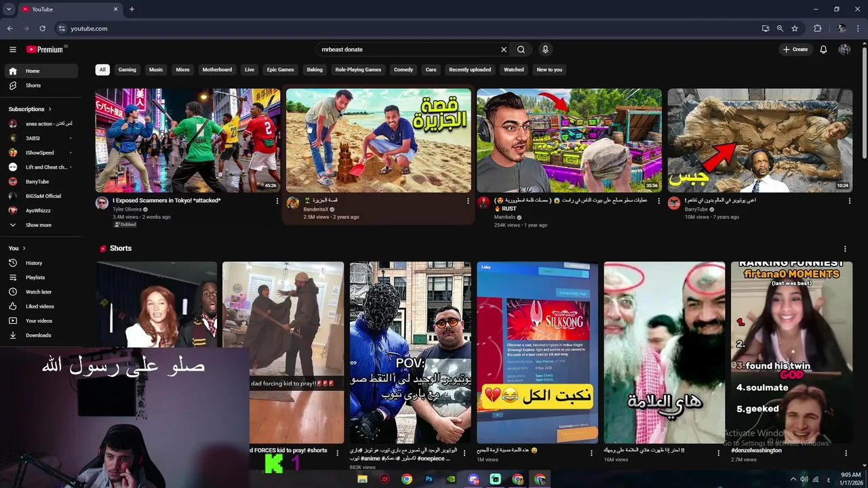
Task: Open the notifications bell
Action: [x=823, y=49]
